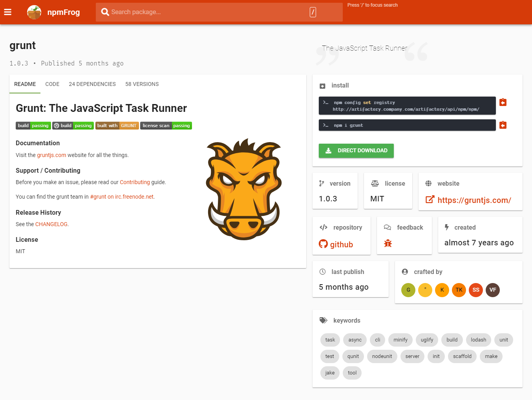The width and height of the screenshot is (532, 400).
Task: Click the external link icon beside website URL
Action: point(430,200)
